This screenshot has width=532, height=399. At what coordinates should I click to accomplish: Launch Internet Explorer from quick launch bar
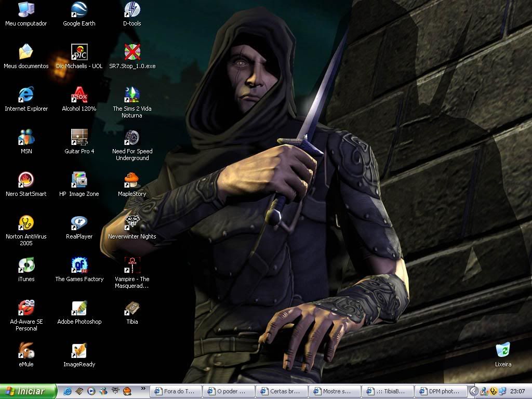tap(68, 391)
